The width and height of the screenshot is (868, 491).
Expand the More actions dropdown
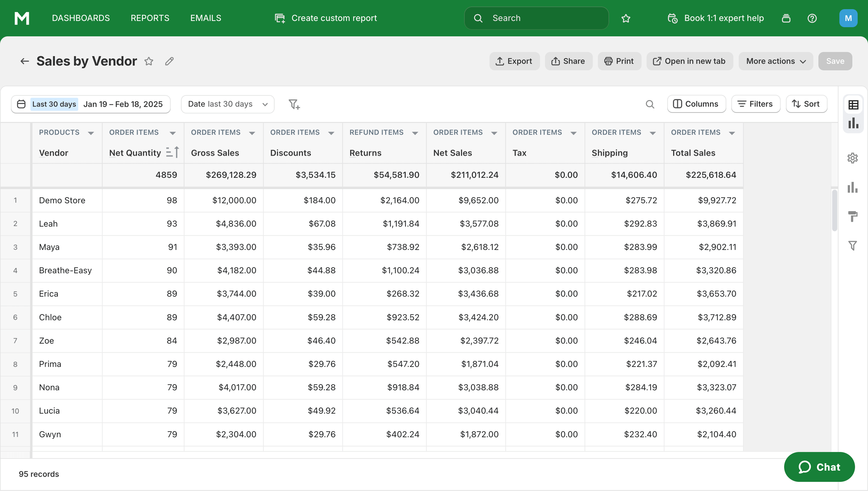coord(775,61)
